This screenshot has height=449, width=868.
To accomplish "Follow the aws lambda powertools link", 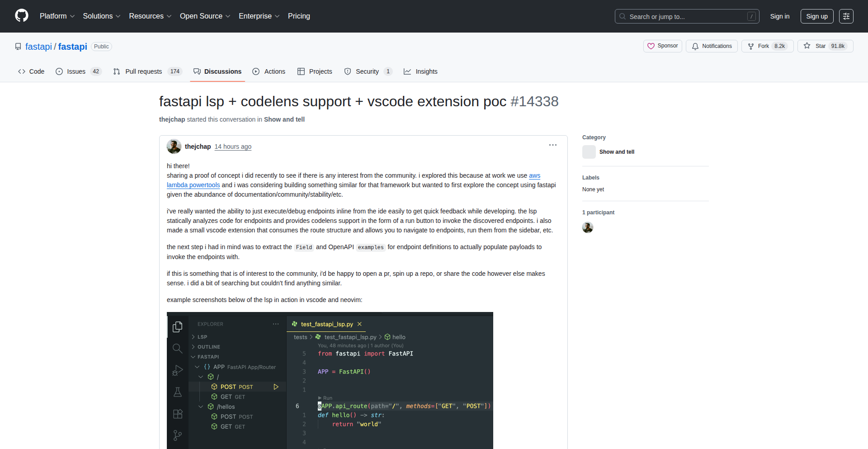I will [193, 185].
